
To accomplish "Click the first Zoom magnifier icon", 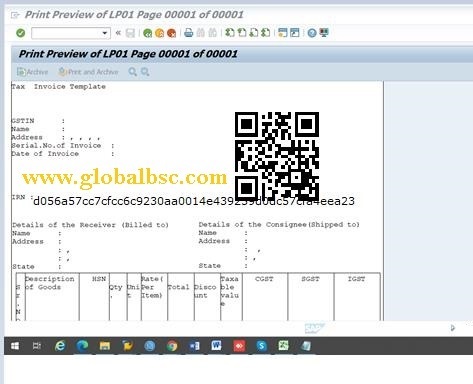I will tap(133, 72).
